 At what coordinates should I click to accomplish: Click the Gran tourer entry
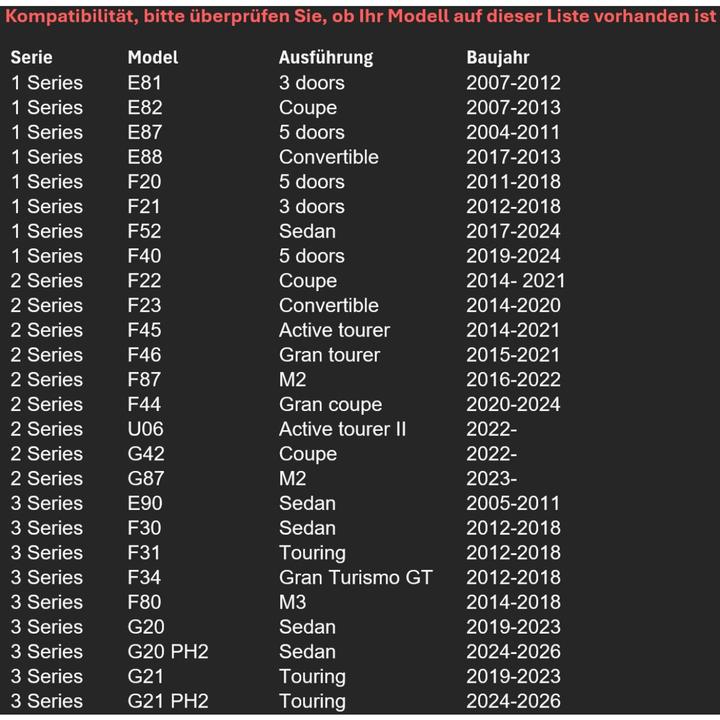pos(329,355)
